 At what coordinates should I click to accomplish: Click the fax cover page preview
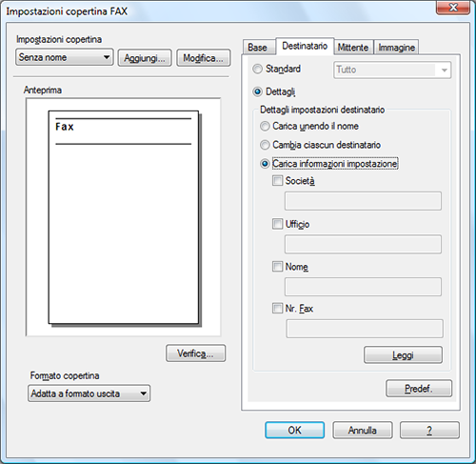pyautogui.click(x=124, y=217)
